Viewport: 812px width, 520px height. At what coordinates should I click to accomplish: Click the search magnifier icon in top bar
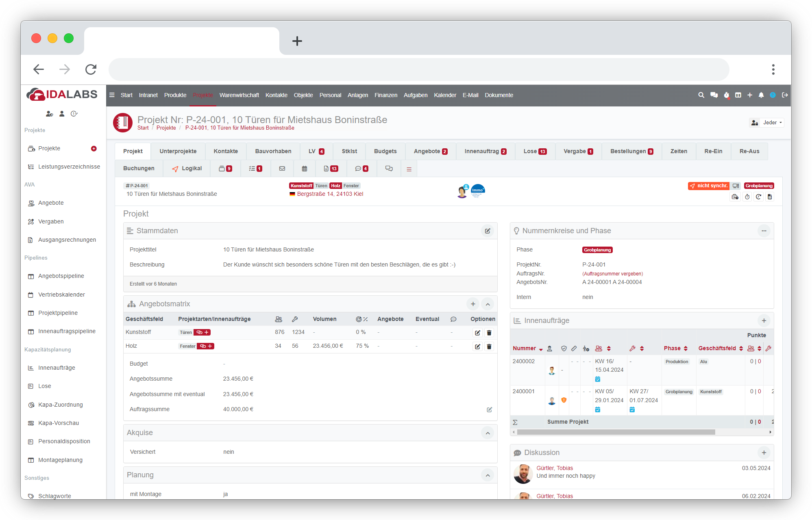701,95
